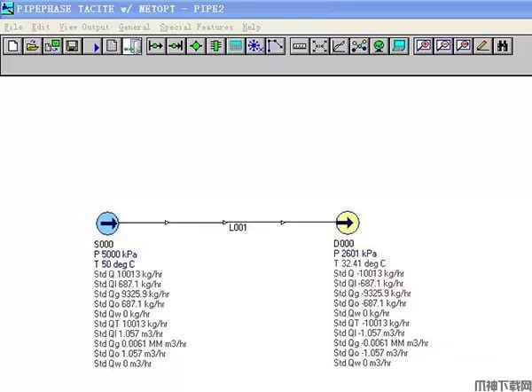Select the Source node tool

tap(156, 46)
